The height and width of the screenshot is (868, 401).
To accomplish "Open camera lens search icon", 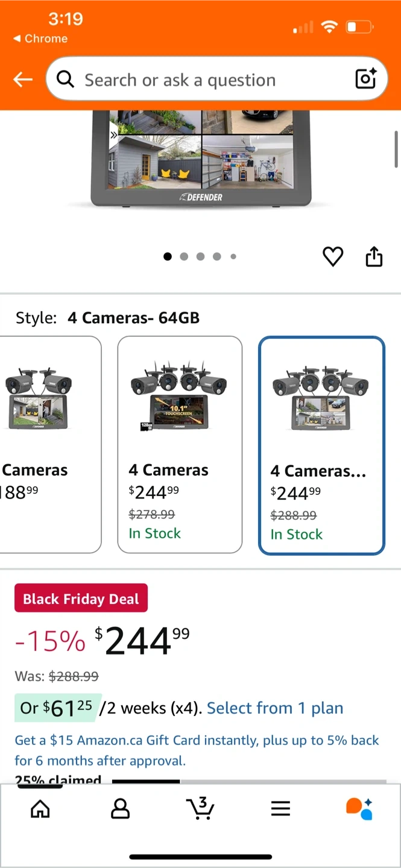I will 365,79.
